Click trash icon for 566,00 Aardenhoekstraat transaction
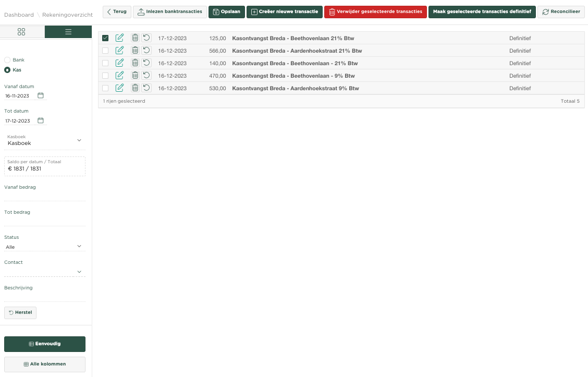Image resolution: width=588 pixels, height=377 pixels. pos(135,51)
